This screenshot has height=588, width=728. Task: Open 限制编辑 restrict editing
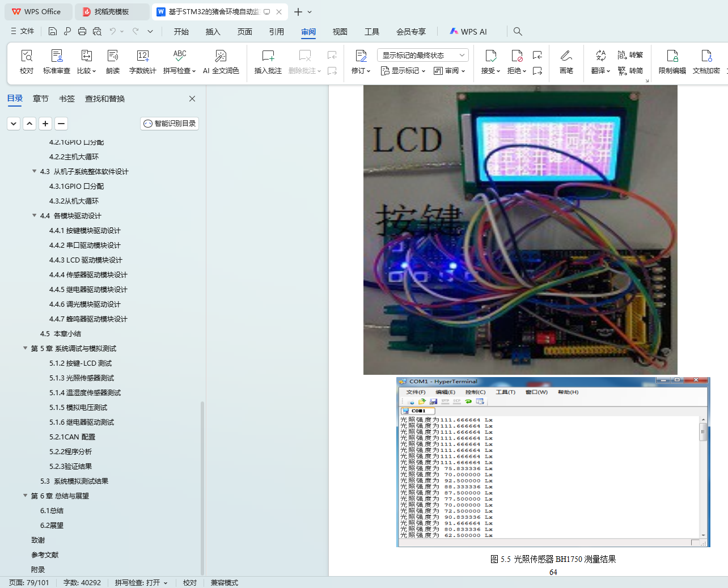tap(672, 61)
